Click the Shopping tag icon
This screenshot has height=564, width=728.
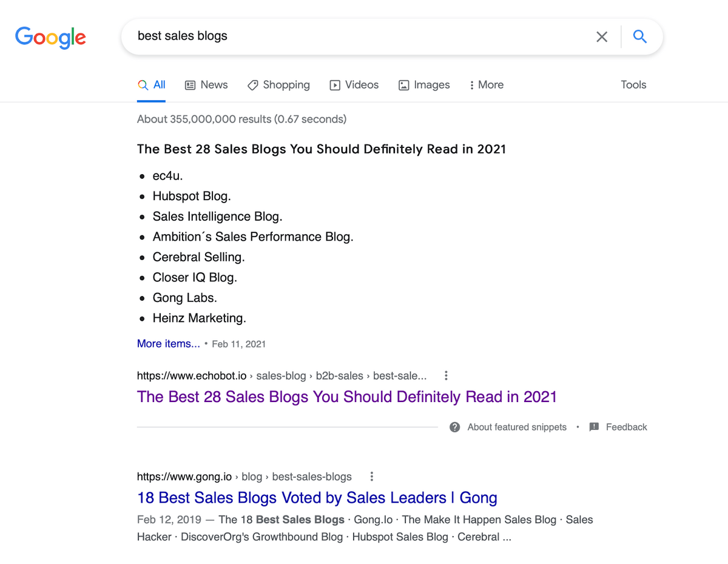point(253,86)
